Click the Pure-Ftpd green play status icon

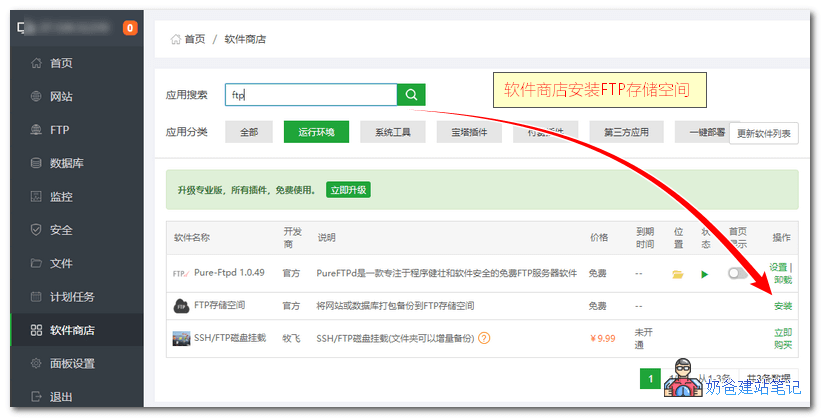click(704, 273)
